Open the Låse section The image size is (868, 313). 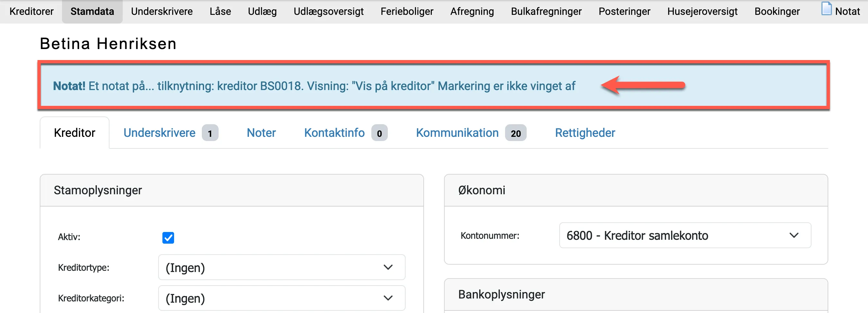click(x=220, y=11)
